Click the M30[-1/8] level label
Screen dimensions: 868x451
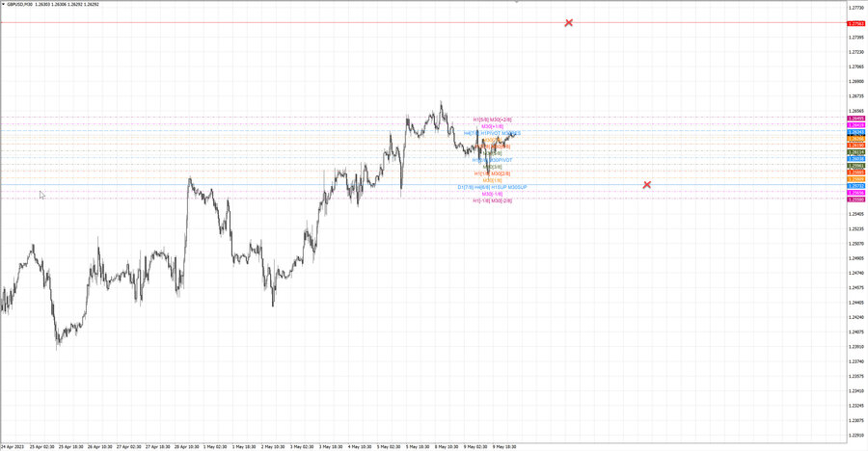click(492, 194)
